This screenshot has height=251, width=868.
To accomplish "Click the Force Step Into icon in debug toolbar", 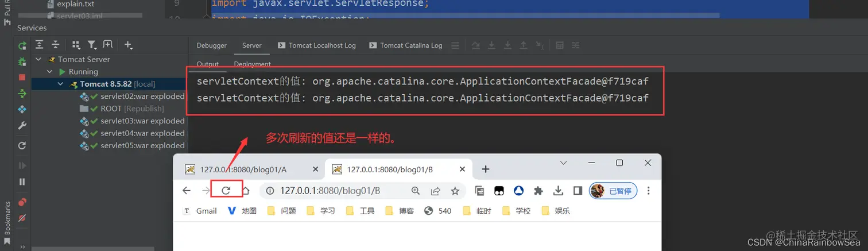I will [x=508, y=45].
